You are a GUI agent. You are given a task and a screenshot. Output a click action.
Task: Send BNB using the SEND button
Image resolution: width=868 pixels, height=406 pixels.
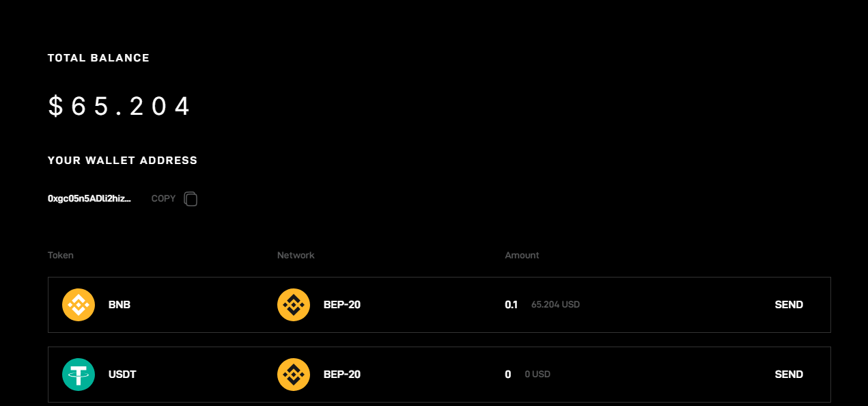click(x=789, y=305)
